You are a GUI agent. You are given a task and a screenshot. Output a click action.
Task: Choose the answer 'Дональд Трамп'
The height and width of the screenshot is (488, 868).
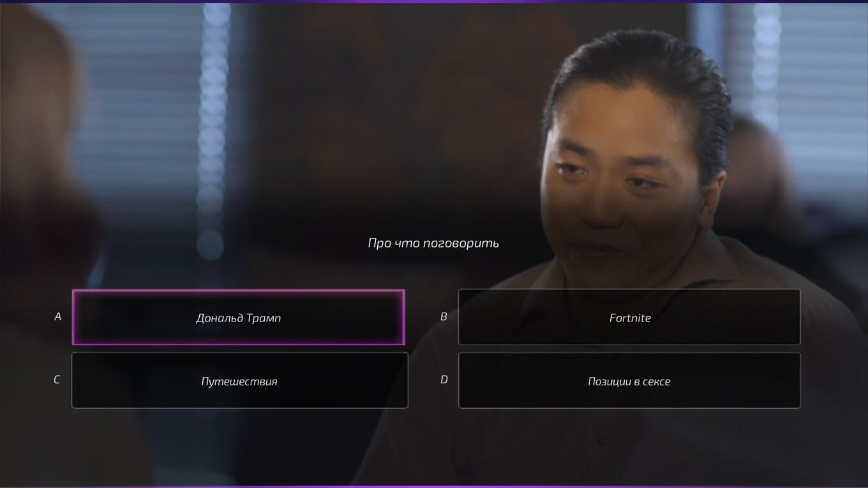[x=238, y=317]
